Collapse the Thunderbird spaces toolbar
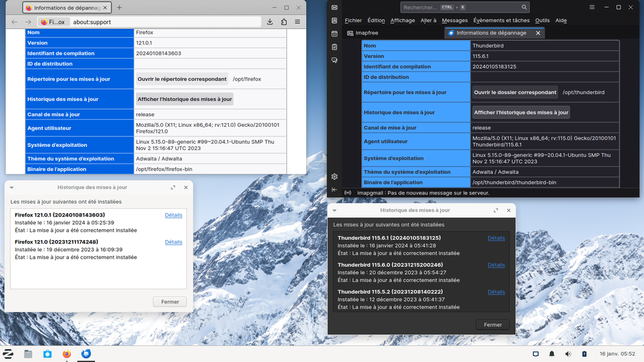The width and height of the screenshot is (644, 362). 335,189
